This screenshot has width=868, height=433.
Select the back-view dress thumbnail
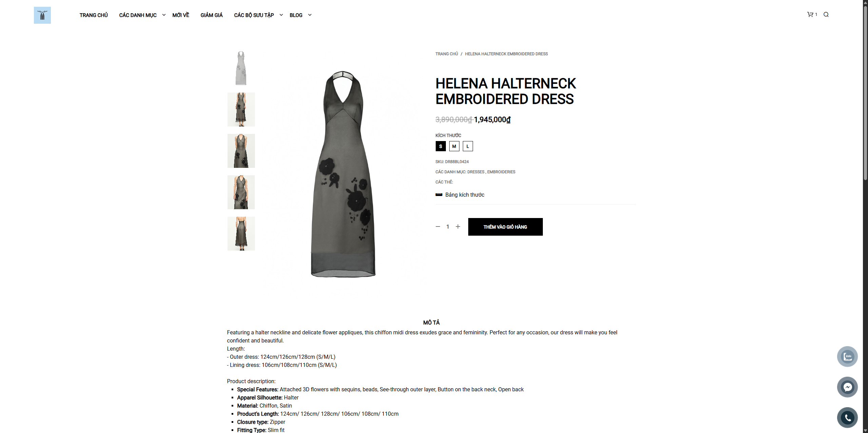tap(241, 234)
